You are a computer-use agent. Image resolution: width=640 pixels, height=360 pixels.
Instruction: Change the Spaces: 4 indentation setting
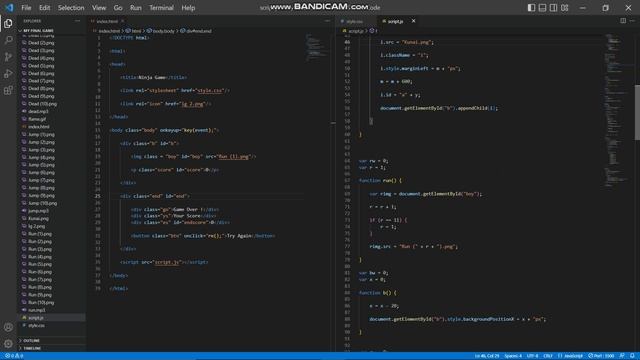tap(513, 356)
